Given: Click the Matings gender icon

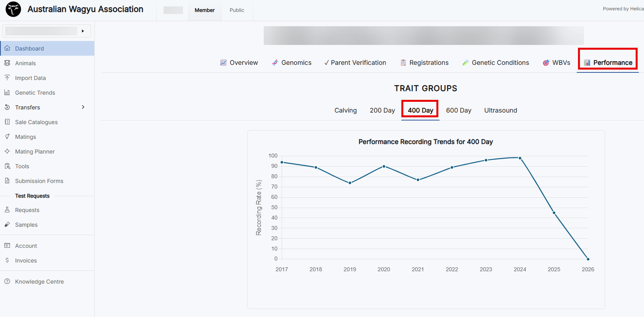Looking at the screenshot, I should [x=7, y=136].
